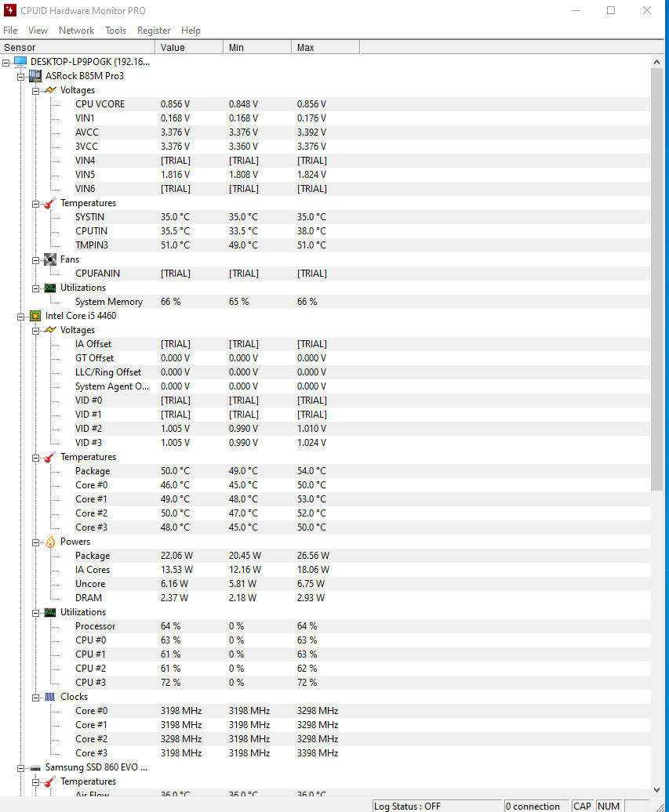The image size is (669, 812).
Task: Click the Fans icon
Action: pyautogui.click(x=49, y=259)
